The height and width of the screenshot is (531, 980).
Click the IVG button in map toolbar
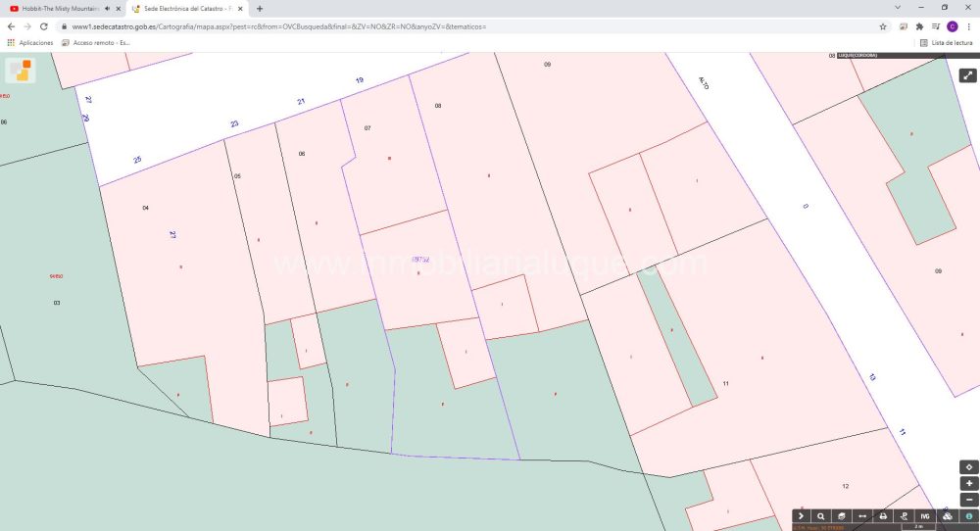tap(924, 516)
